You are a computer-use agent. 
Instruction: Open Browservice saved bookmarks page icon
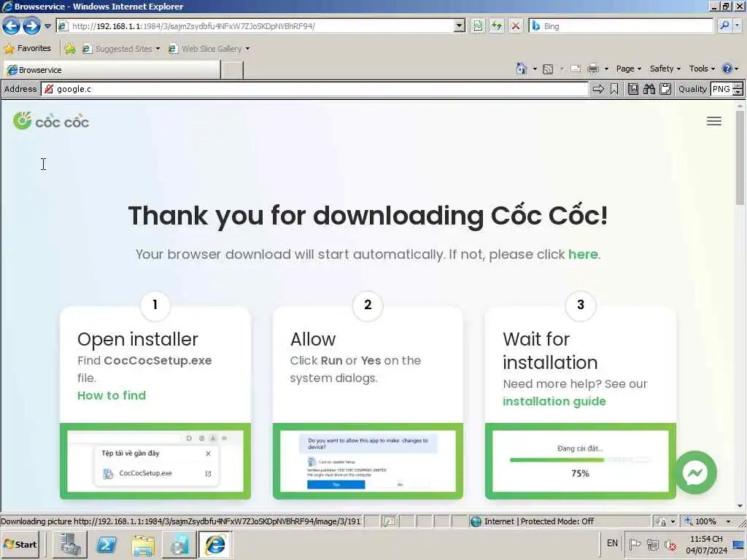[632, 88]
